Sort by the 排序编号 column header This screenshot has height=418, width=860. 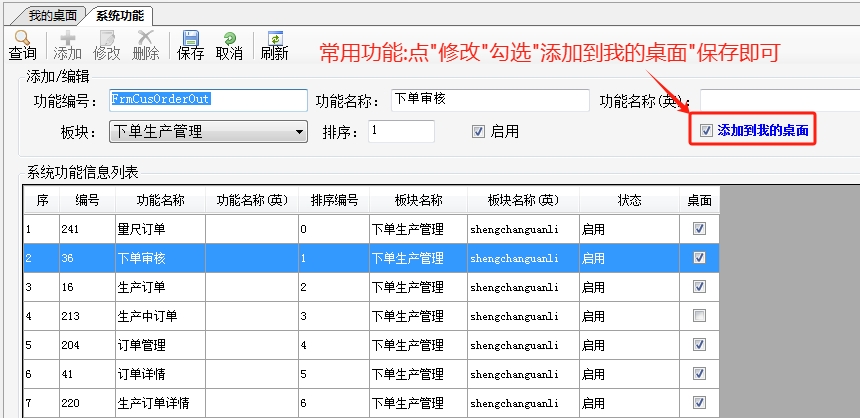(334, 201)
